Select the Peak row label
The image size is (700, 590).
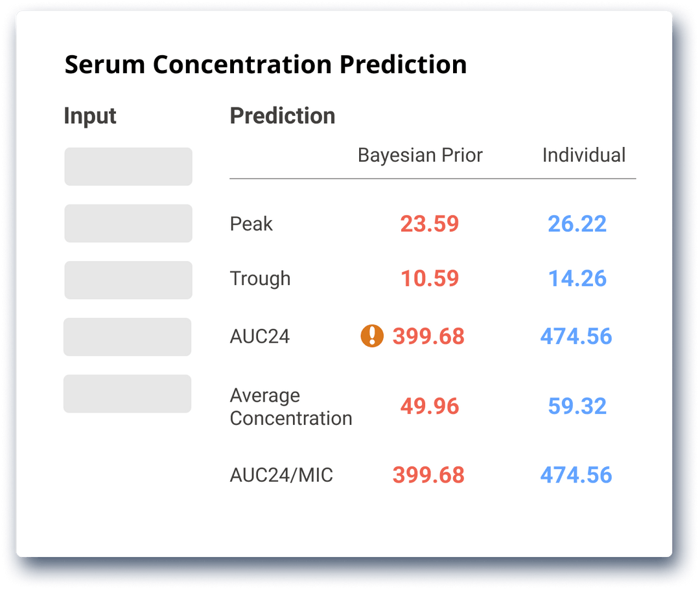[x=250, y=223]
